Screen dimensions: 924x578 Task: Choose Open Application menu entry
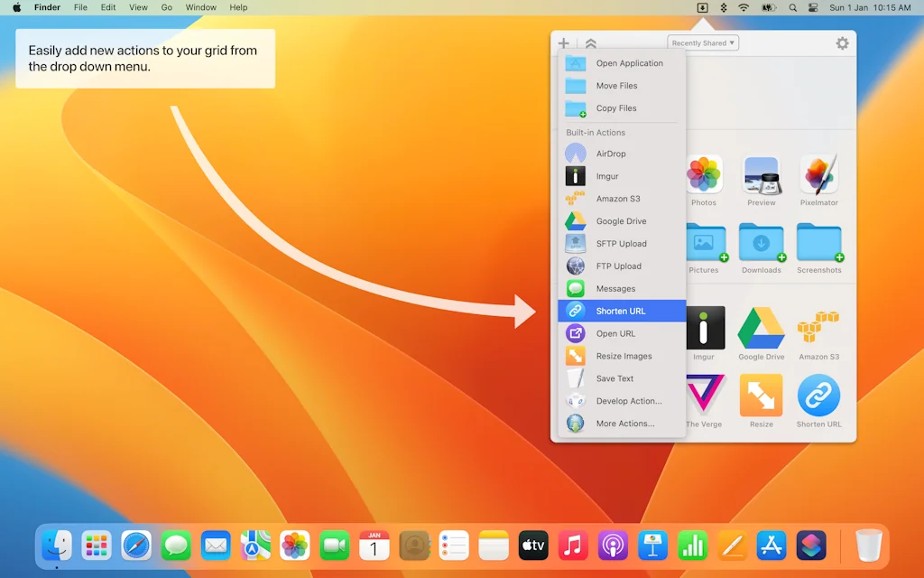pos(629,63)
